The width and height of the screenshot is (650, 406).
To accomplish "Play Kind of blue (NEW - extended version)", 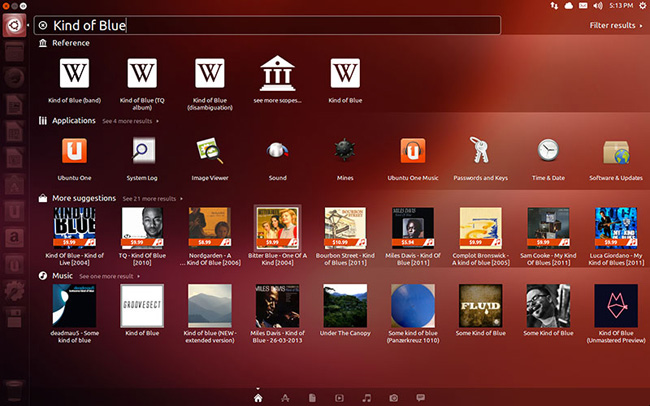I will pyautogui.click(x=210, y=306).
